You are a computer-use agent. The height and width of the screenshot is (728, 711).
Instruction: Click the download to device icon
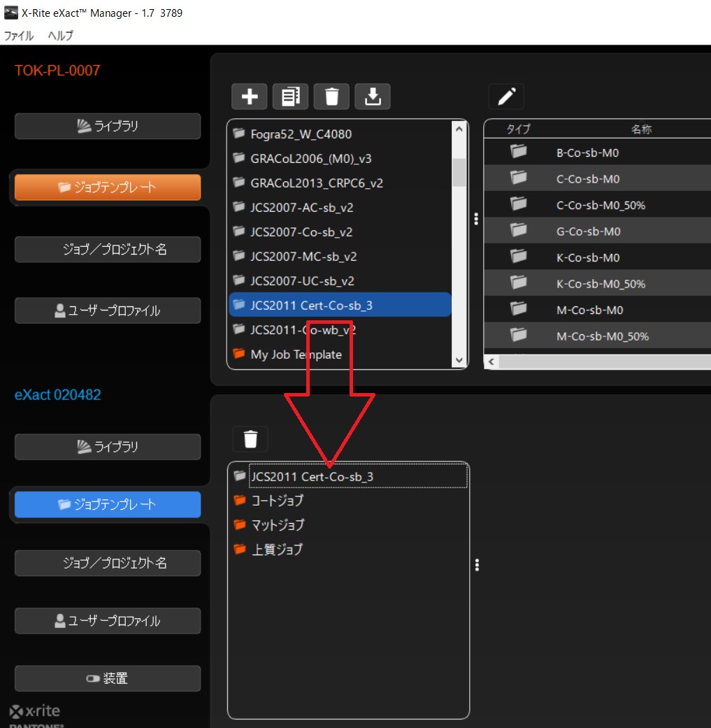pyautogui.click(x=372, y=97)
